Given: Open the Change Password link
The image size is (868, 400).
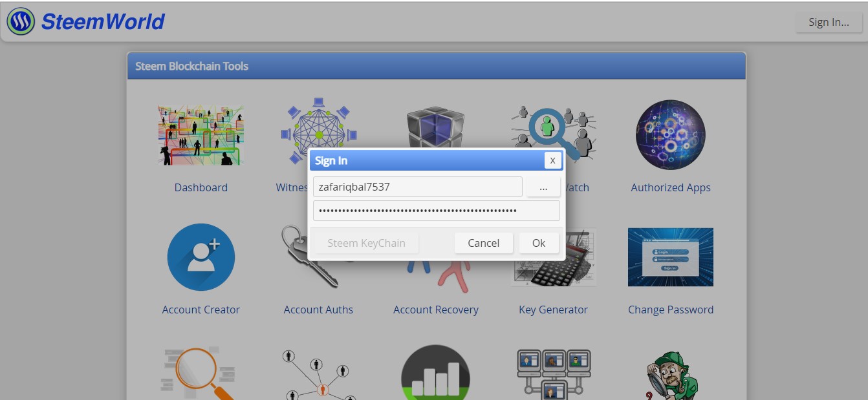Looking at the screenshot, I should [671, 310].
